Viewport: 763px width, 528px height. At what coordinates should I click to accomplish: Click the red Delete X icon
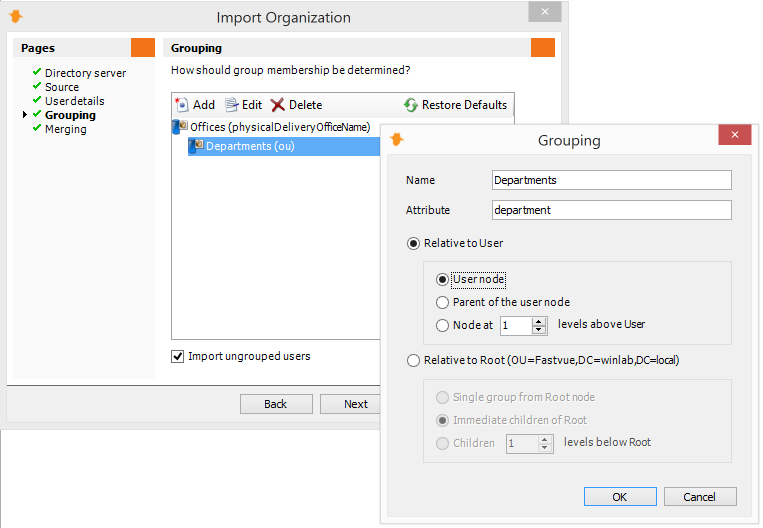pyautogui.click(x=277, y=105)
